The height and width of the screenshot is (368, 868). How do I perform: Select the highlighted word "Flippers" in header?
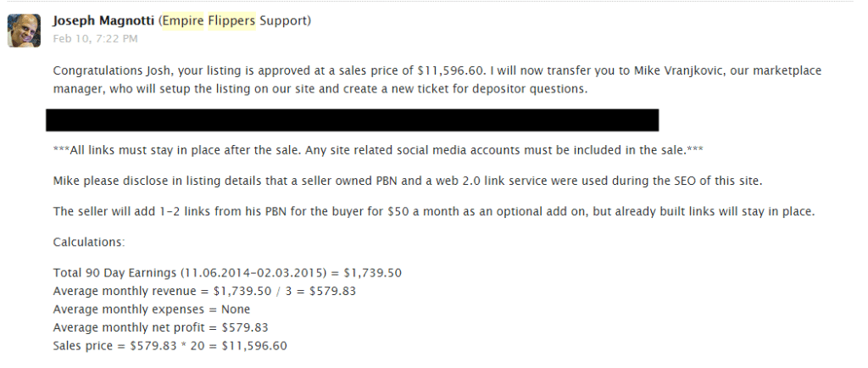click(231, 20)
